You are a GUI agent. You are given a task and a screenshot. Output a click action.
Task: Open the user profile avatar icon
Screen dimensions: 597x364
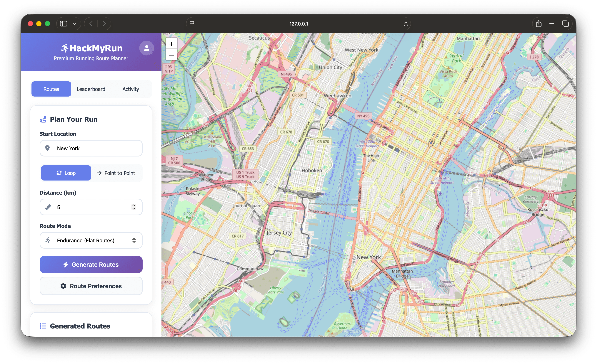[x=146, y=48]
